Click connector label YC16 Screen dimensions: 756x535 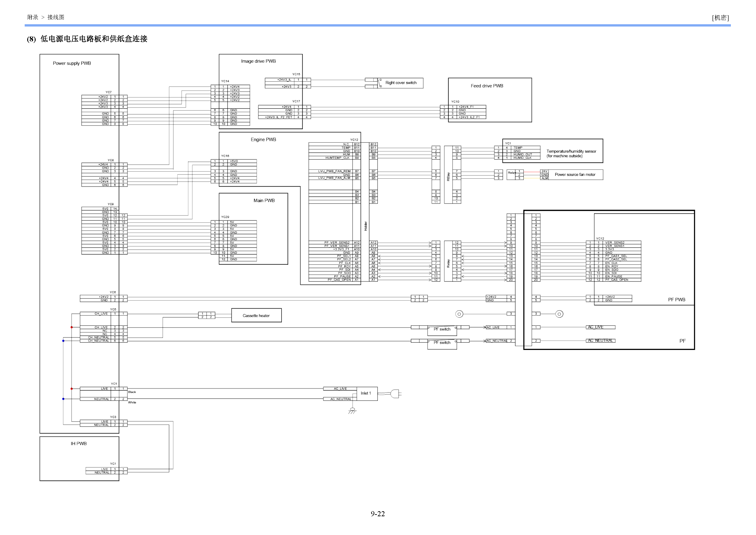[225, 156]
